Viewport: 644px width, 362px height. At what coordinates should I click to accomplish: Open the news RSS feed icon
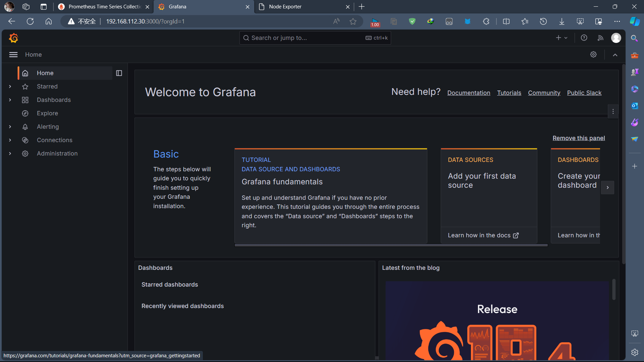pyautogui.click(x=600, y=38)
